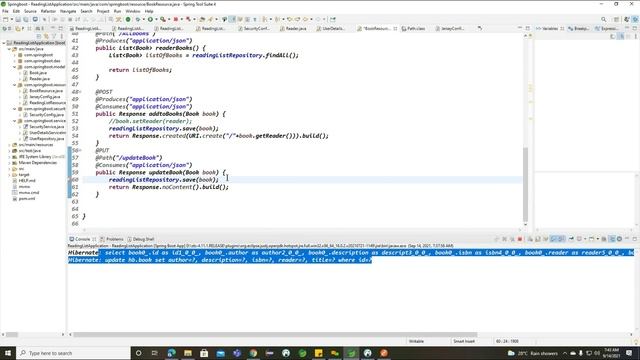
Task: Expand the JRE System Library node
Action: tap(9, 157)
